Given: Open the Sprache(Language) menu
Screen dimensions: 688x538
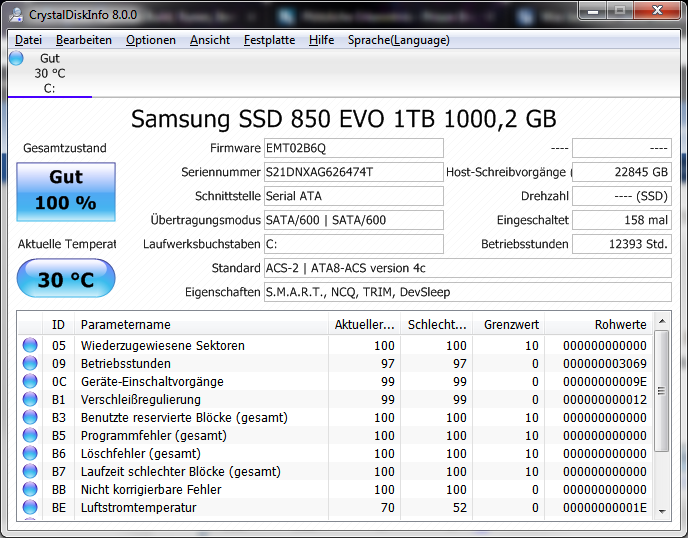Looking at the screenshot, I should pos(399,40).
